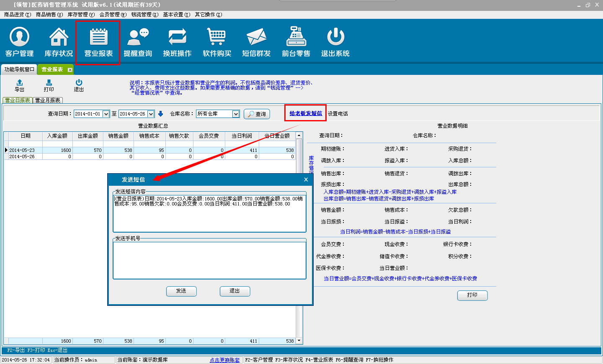
Task: Switch to the 营业月报表 tab
Action: click(48, 100)
